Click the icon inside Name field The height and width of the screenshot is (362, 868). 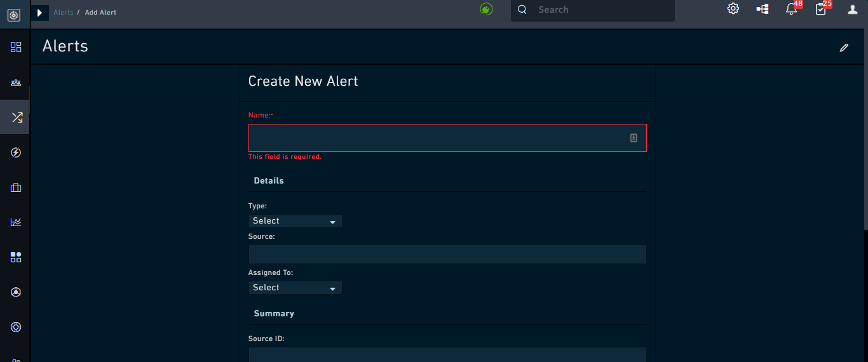[634, 138]
